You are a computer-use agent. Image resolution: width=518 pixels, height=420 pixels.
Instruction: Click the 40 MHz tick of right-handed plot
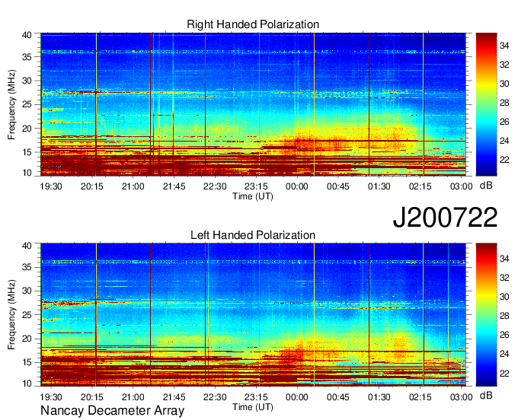coord(27,35)
